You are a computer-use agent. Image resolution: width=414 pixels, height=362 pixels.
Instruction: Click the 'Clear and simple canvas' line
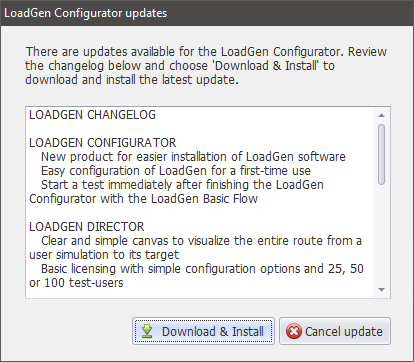point(201,241)
